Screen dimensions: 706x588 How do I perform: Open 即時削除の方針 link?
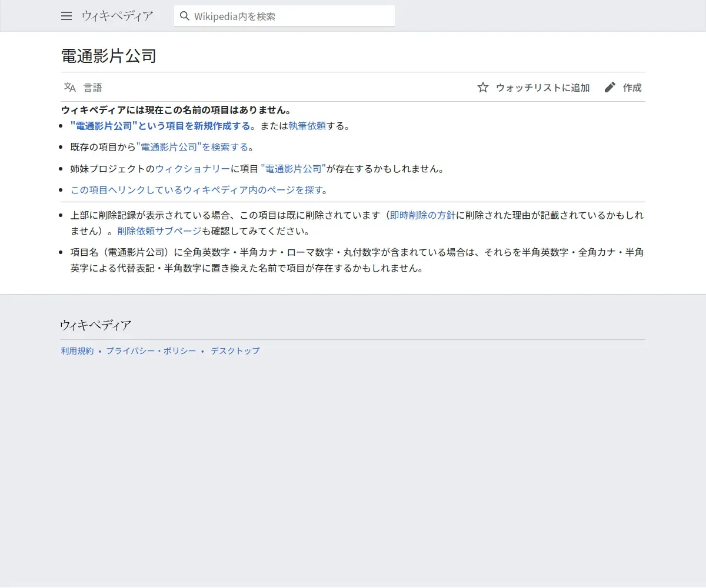(423, 215)
